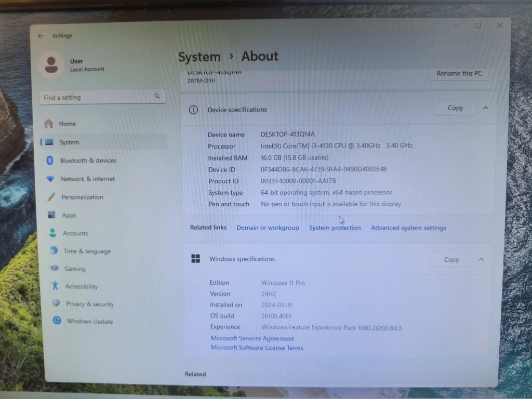Open Privacy & security label
Image resolution: width=532 pixels, height=399 pixels.
click(90, 304)
